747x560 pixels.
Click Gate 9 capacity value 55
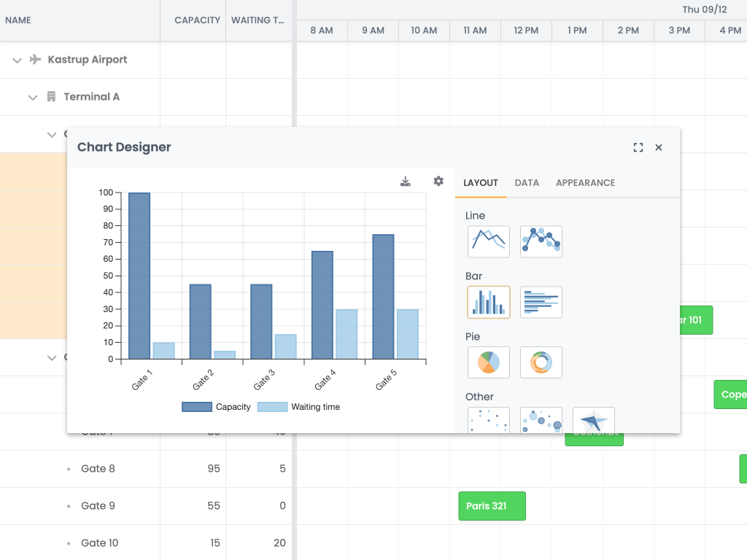[214, 506]
